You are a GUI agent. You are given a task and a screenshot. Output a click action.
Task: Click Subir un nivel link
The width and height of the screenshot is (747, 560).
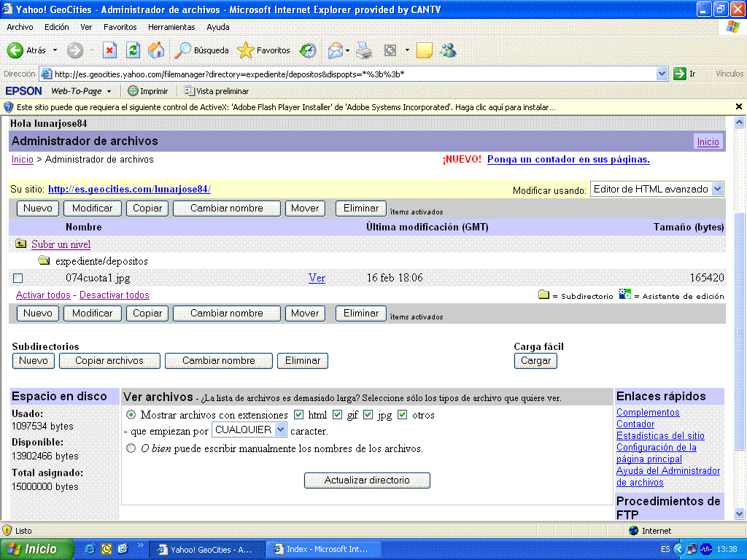[x=61, y=244]
